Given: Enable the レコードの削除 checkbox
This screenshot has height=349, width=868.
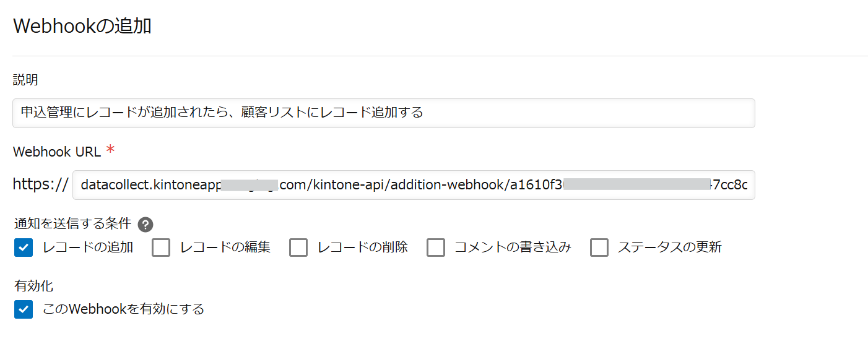Looking at the screenshot, I should (x=298, y=248).
